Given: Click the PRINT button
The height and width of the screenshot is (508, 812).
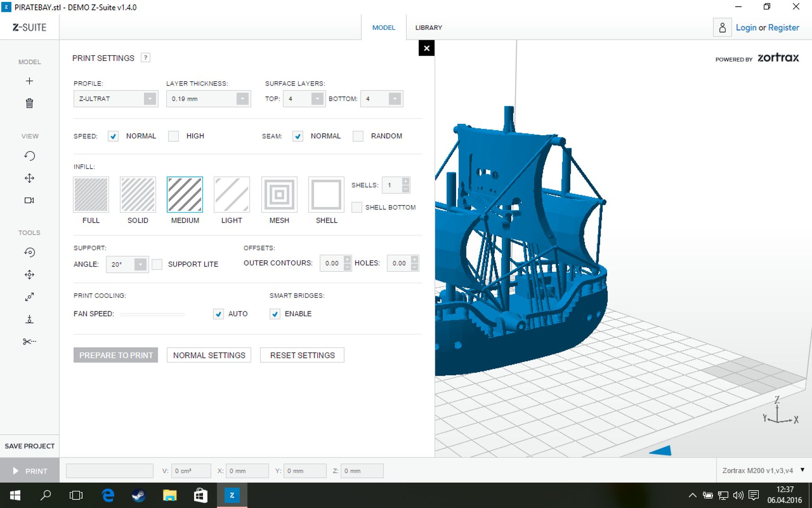Looking at the screenshot, I should click(x=30, y=471).
